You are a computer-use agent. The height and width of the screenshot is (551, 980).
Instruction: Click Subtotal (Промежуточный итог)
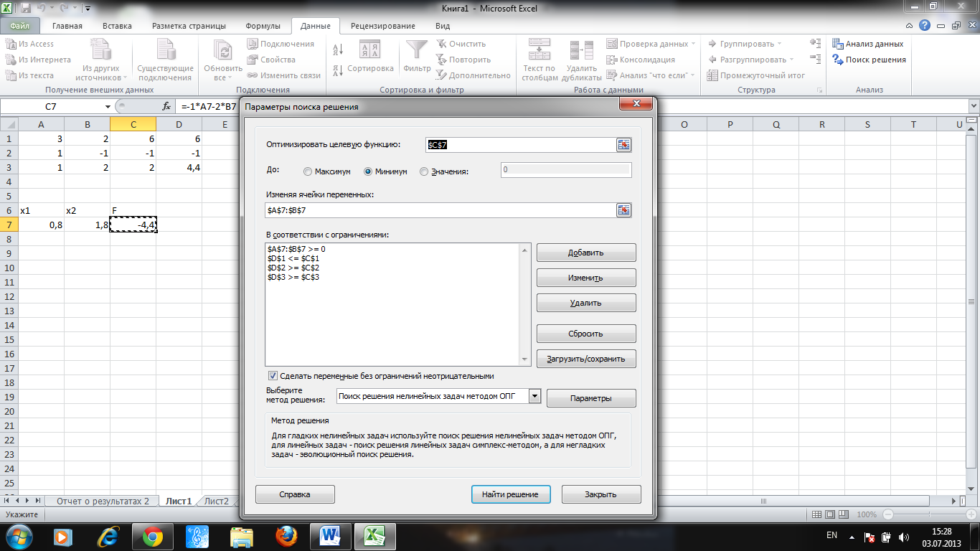click(755, 75)
